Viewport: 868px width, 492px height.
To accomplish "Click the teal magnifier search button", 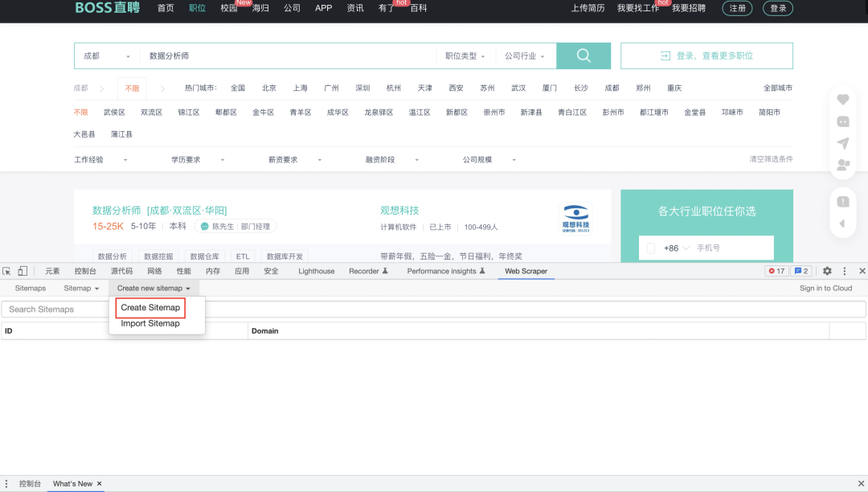I will tap(583, 55).
